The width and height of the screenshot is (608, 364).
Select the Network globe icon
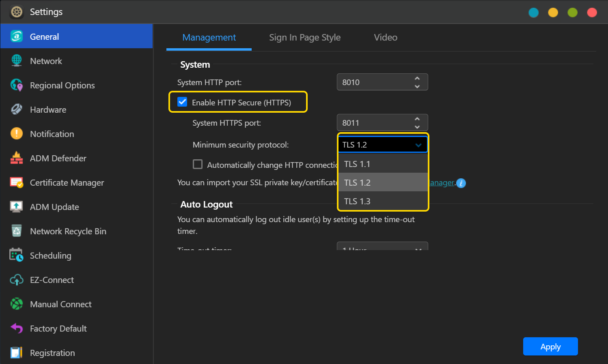[17, 61]
